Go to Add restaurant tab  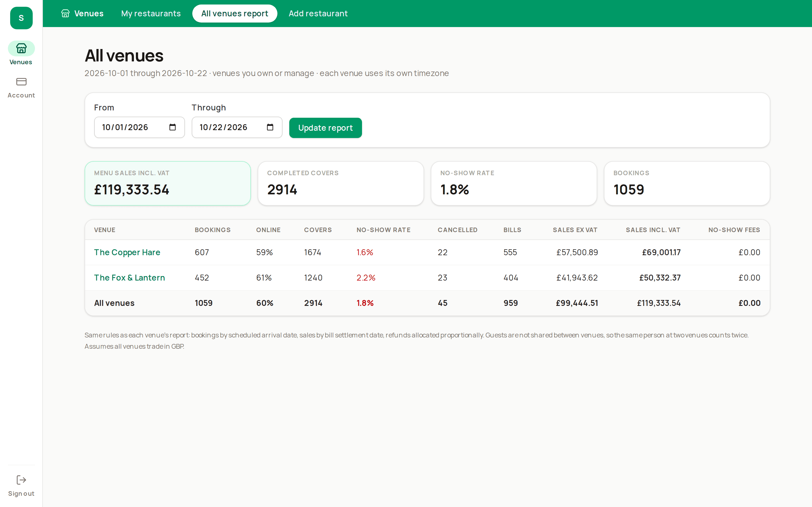click(x=318, y=14)
